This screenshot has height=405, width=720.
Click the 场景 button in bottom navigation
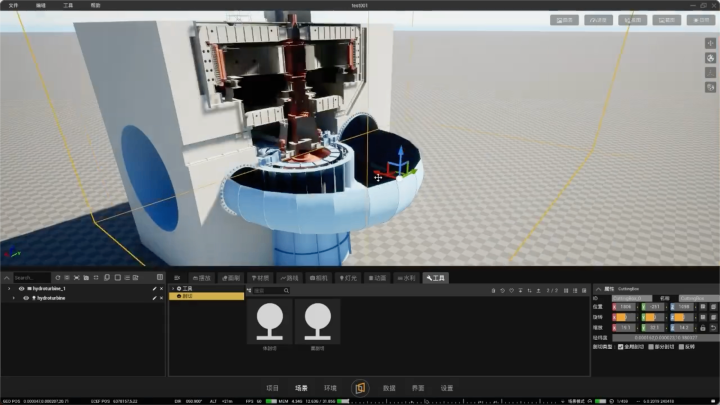click(x=301, y=387)
